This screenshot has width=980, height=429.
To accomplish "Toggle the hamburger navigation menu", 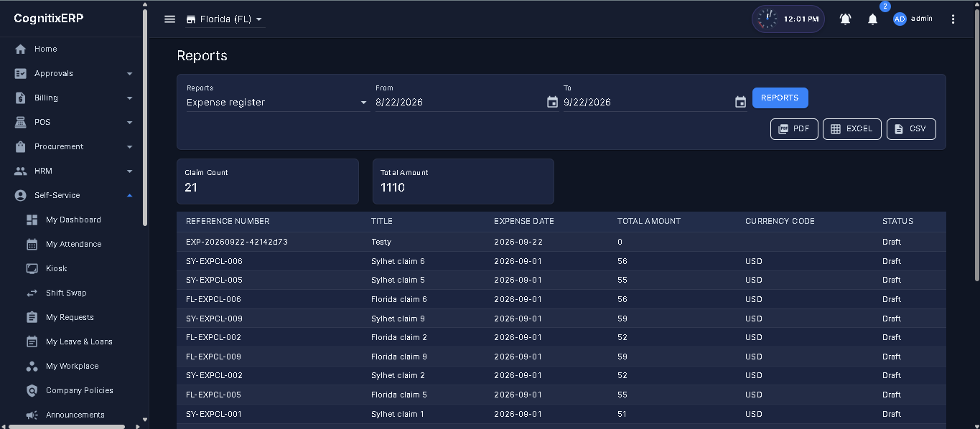I will click(x=169, y=19).
